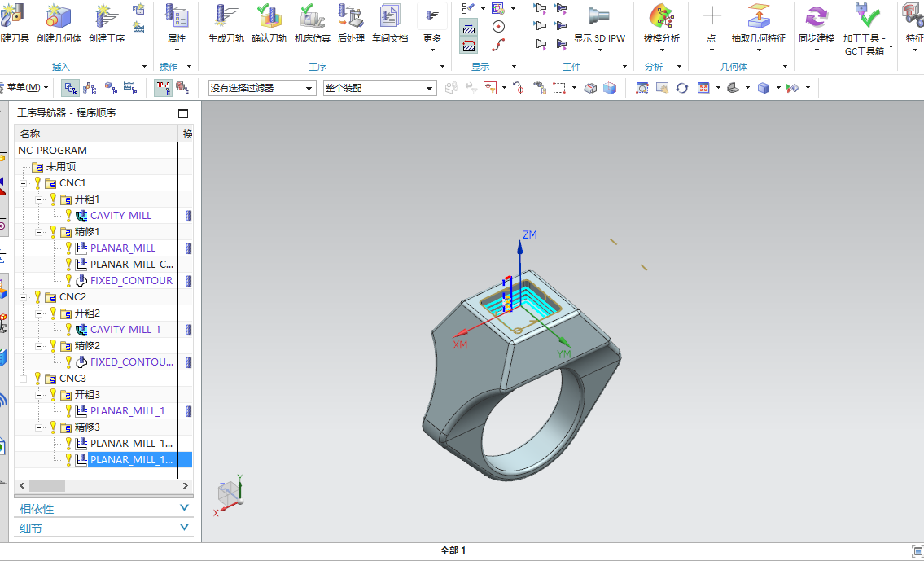Open the 分析 group options arrow
Image resolution: width=924 pixels, height=561 pixels.
pyautogui.click(x=679, y=67)
